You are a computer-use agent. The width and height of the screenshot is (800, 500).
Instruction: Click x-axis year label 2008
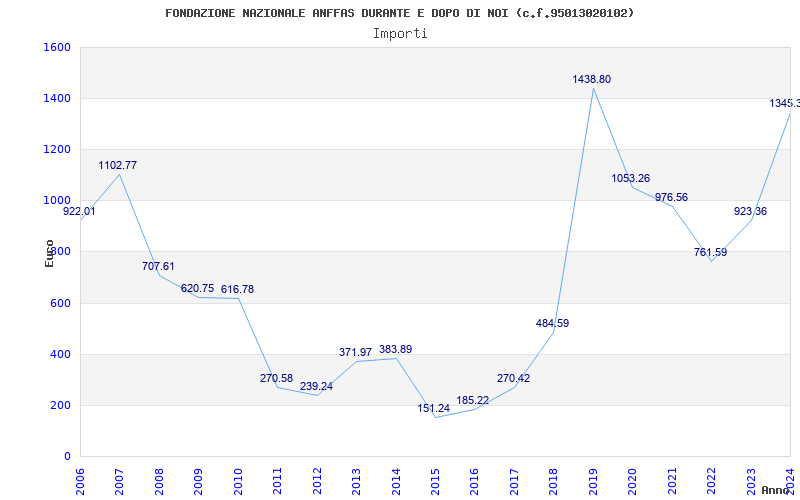click(x=159, y=481)
